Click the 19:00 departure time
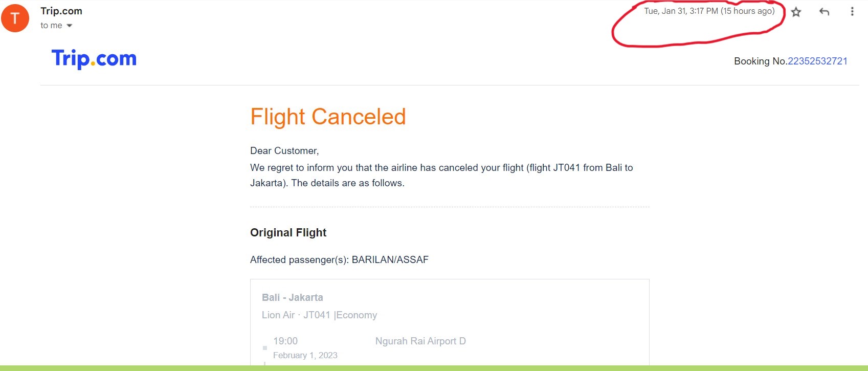 click(285, 341)
